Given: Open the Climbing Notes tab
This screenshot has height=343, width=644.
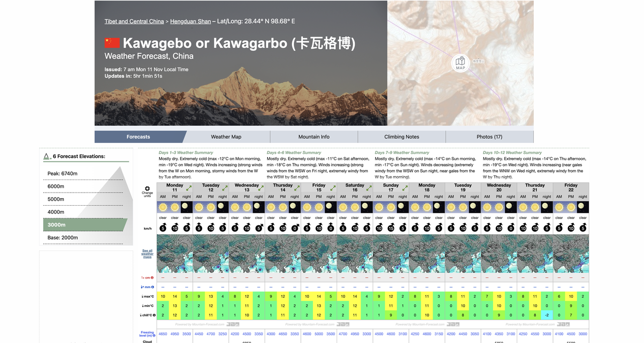Looking at the screenshot, I should [401, 137].
